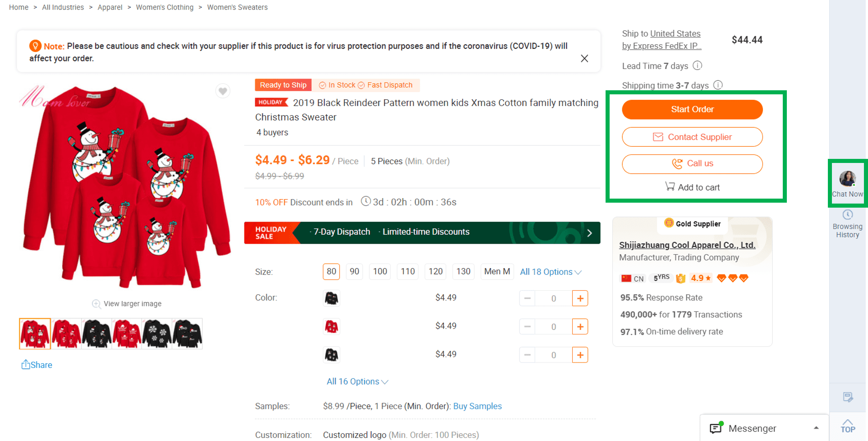Select the red sweater color swatch

point(331,326)
